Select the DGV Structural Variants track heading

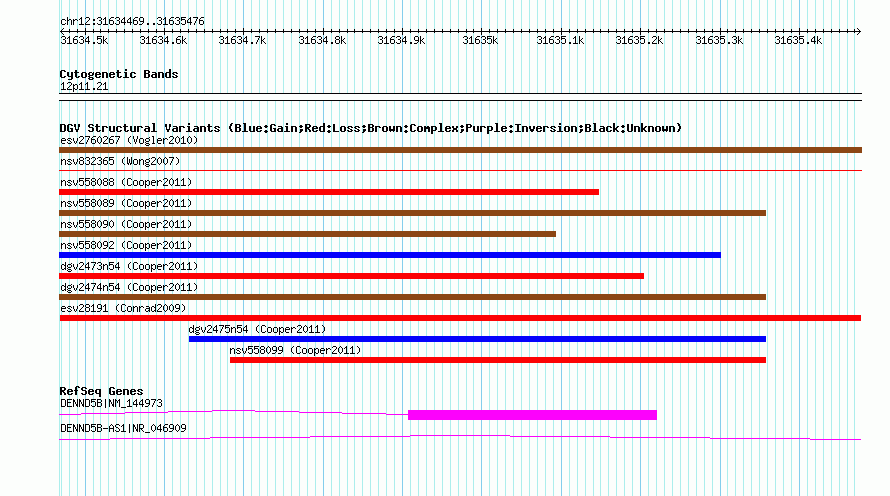coord(371,128)
